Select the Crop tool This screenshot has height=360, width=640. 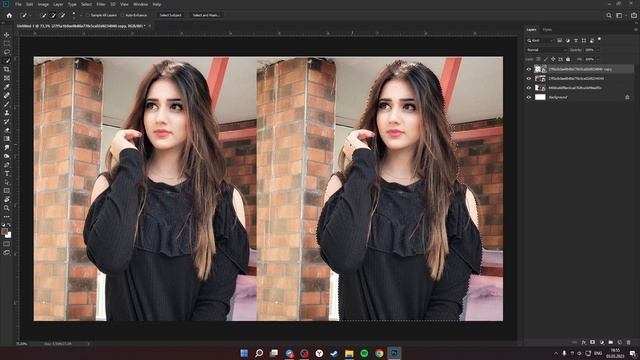pos(7,69)
